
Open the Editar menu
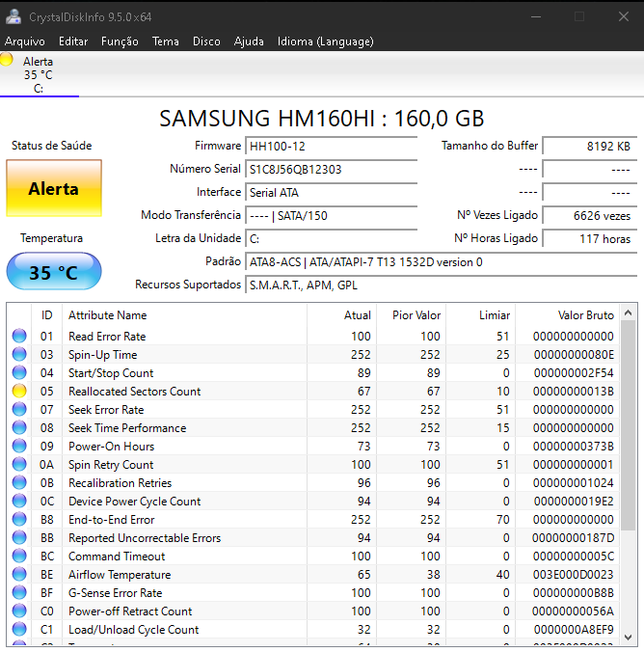tap(73, 41)
